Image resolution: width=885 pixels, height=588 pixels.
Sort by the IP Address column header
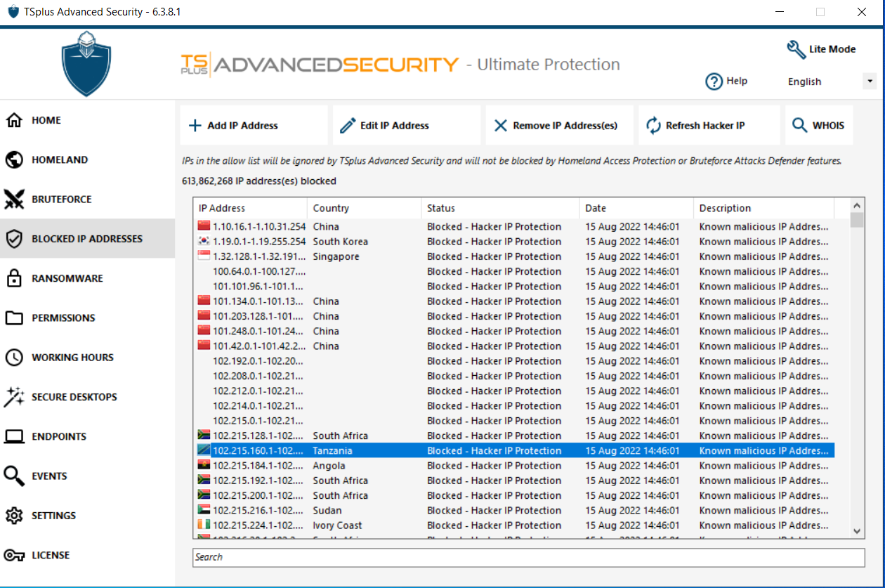point(251,209)
